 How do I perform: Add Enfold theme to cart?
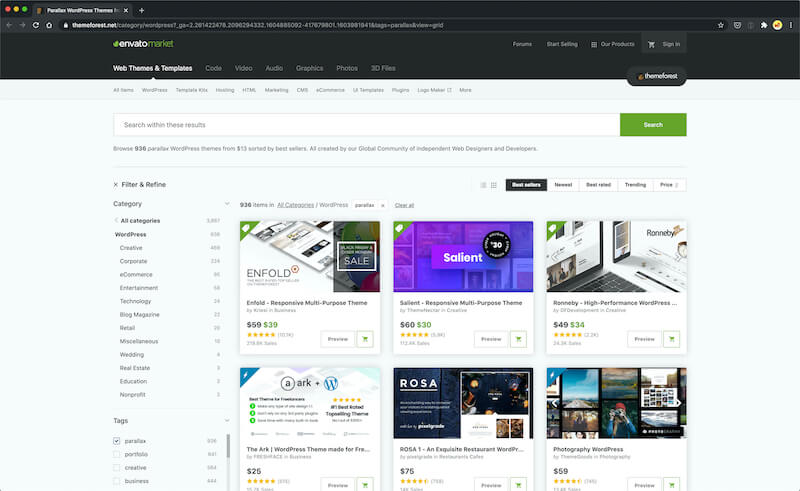click(x=365, y=339)
